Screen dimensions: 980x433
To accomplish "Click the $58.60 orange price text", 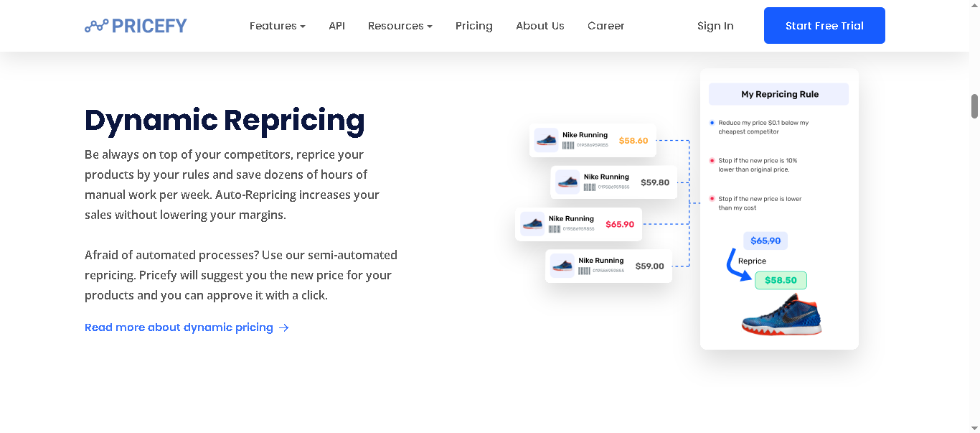I will coord(633,141).
